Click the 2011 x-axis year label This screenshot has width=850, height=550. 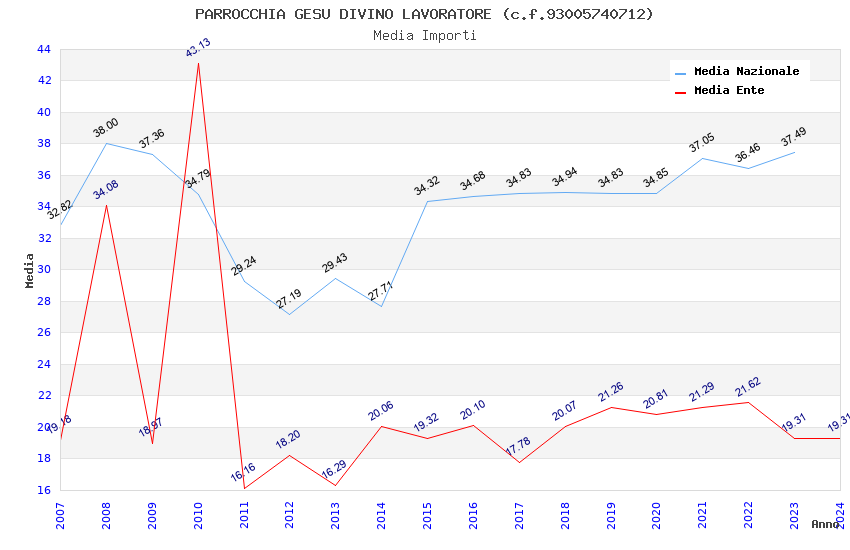pyautogui.click(x=244, y=515)
